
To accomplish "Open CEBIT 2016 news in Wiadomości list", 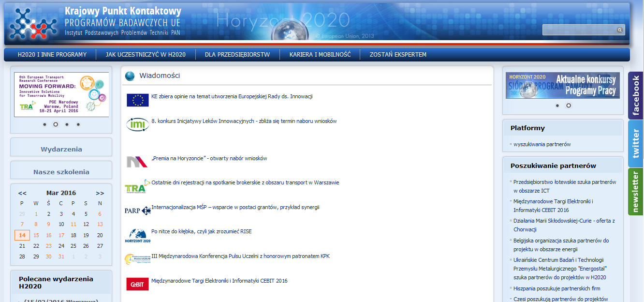I will click(220, 281).
